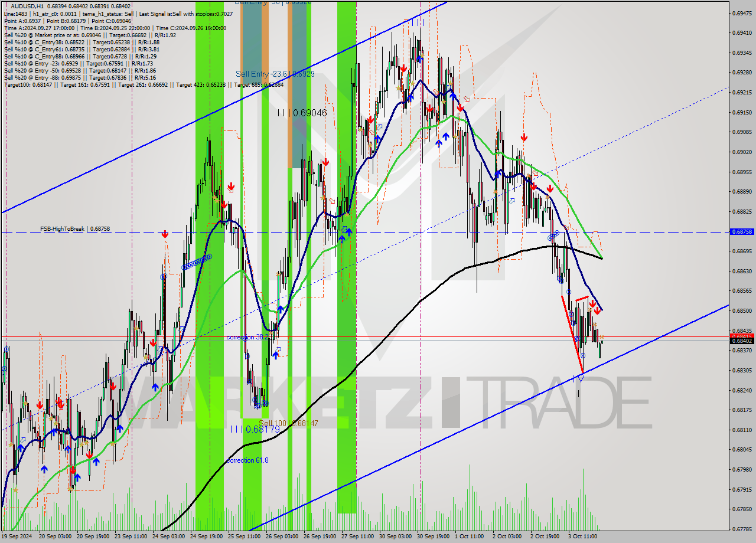Click the '23 Sep 11:00' time axis label
This screenshot has height=543, width=756.
click(131, 537)
